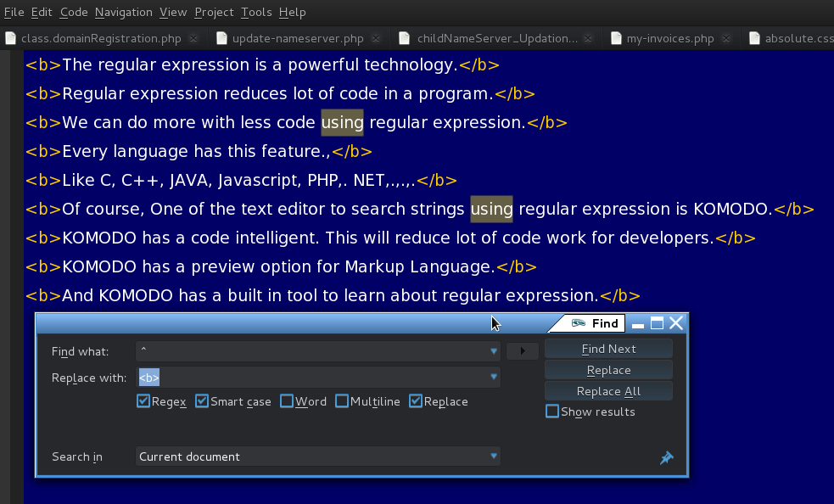834x504 pixels.
Task: Close the Find dialog
Action: click(676, 323)
